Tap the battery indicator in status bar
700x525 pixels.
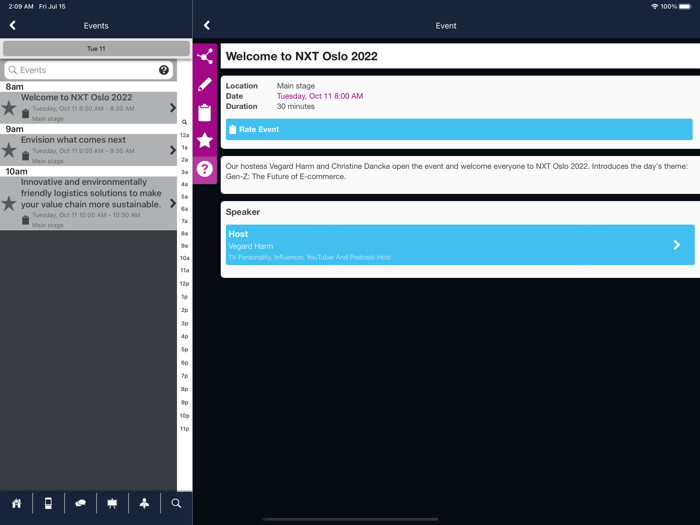tap(686, 6)
